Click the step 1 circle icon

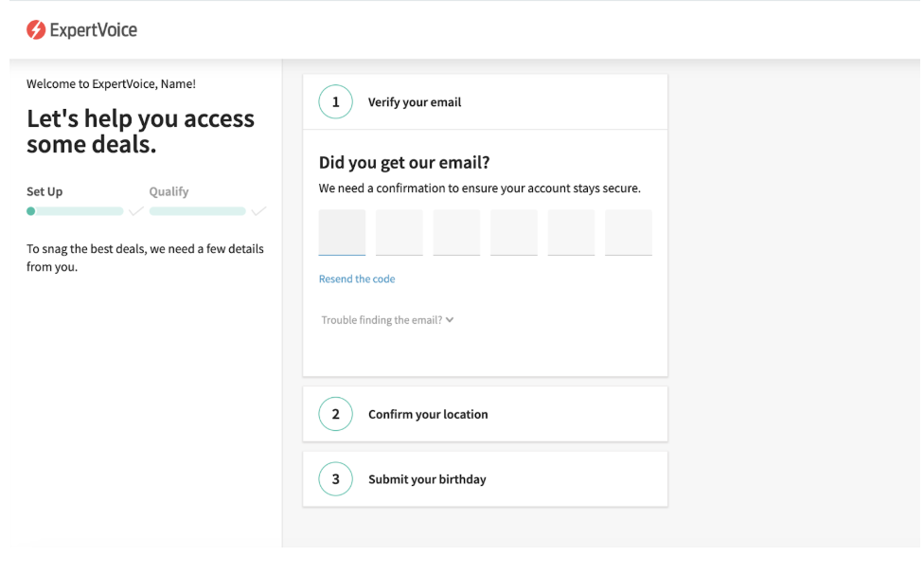click(336, 102)
